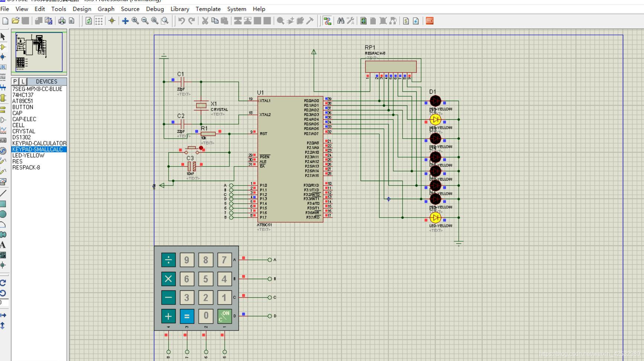
Task: Open the Debug menu
Action: (155, 9)
